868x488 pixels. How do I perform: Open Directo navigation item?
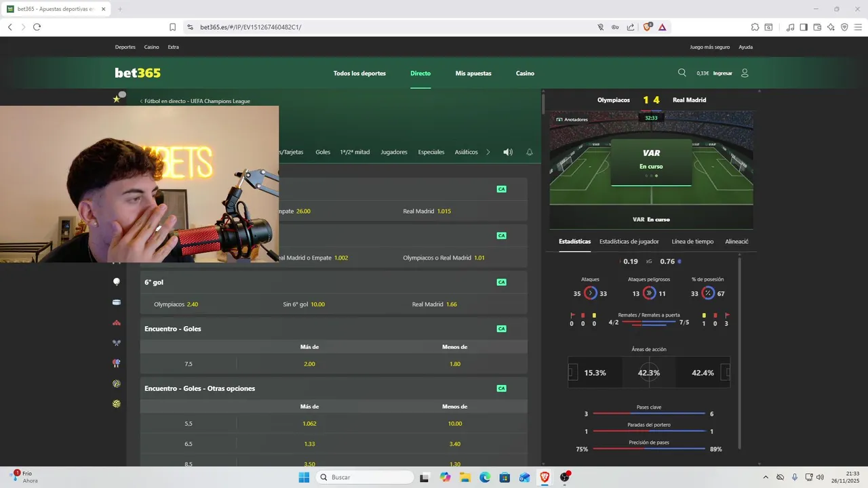coord(420,73)
